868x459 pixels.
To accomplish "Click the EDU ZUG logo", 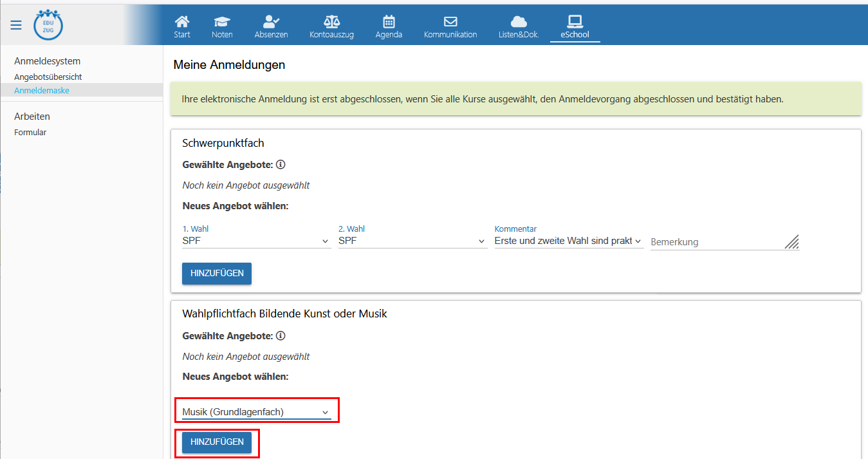I will [x=48, y=25].
